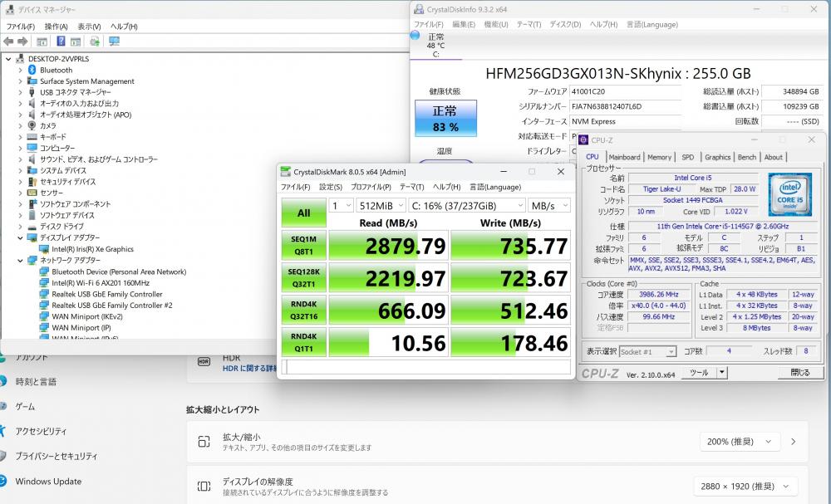
Task: Select Intel(R) Iris(R) Xe Graphics adapter
Action: 92,249
